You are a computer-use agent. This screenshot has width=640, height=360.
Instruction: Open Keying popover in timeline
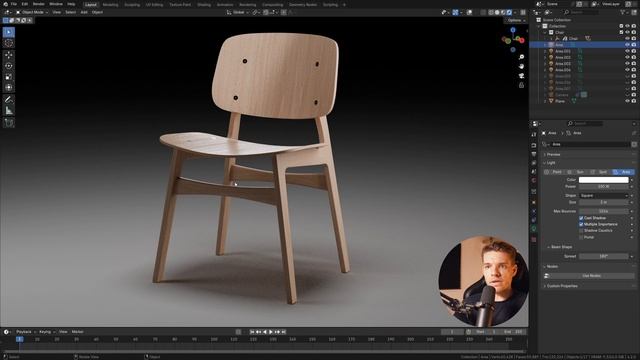(46, 332)
